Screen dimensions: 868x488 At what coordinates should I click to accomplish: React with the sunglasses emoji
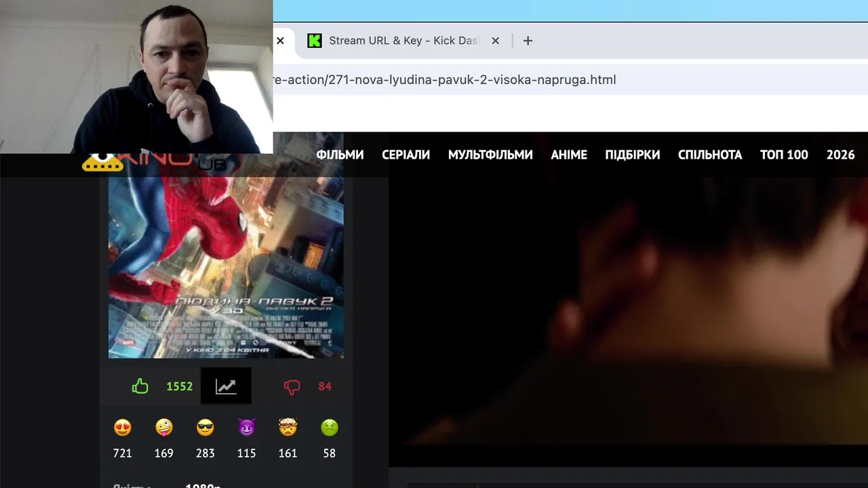pos(205,428)
